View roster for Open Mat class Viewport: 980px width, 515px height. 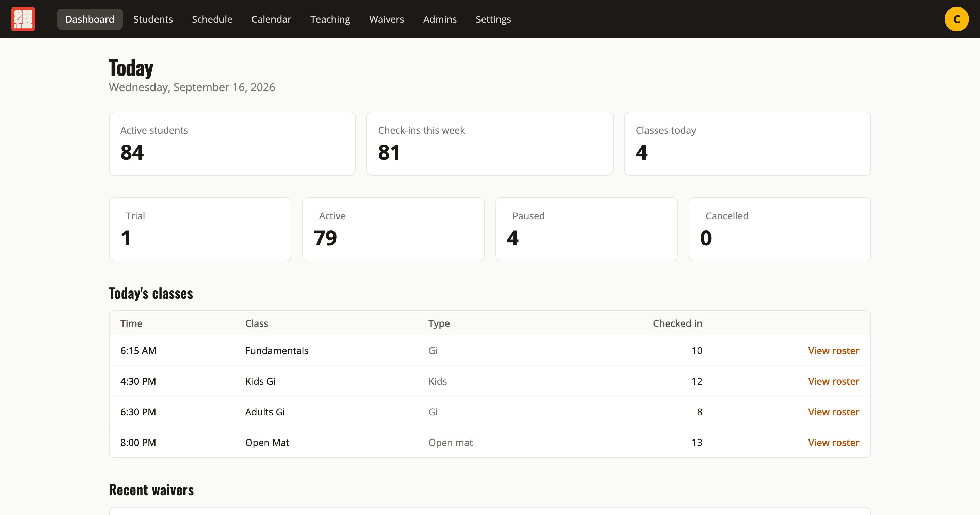[834, 442]
